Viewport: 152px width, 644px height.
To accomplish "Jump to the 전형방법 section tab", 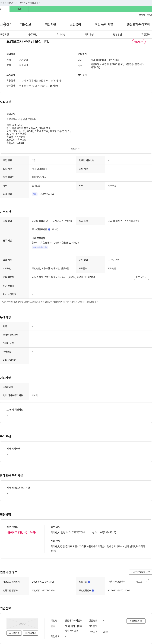I will click(x=117, y=34).
